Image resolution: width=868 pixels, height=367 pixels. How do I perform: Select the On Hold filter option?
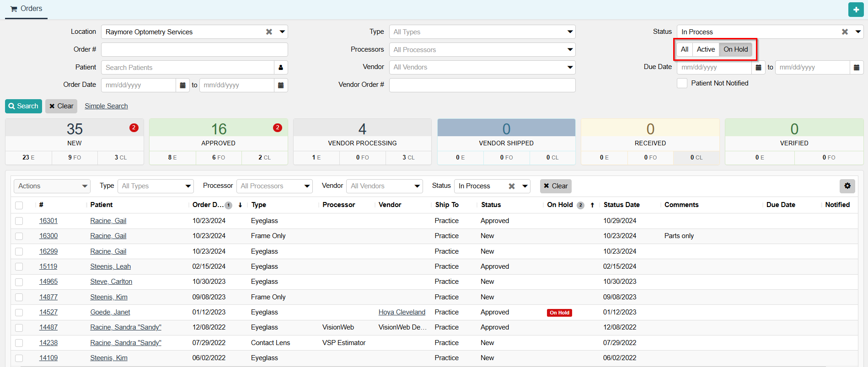pyautogui.click(x=735, y=49)
